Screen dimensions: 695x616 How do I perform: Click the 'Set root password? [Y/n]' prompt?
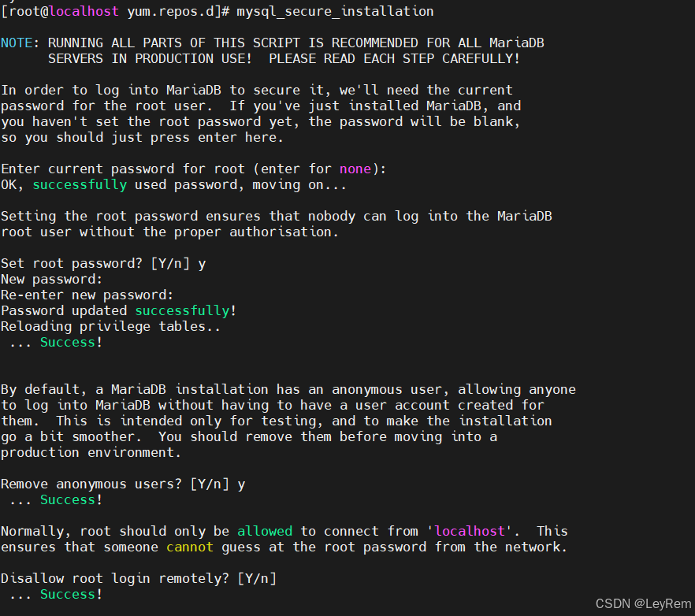coord(103,264)
